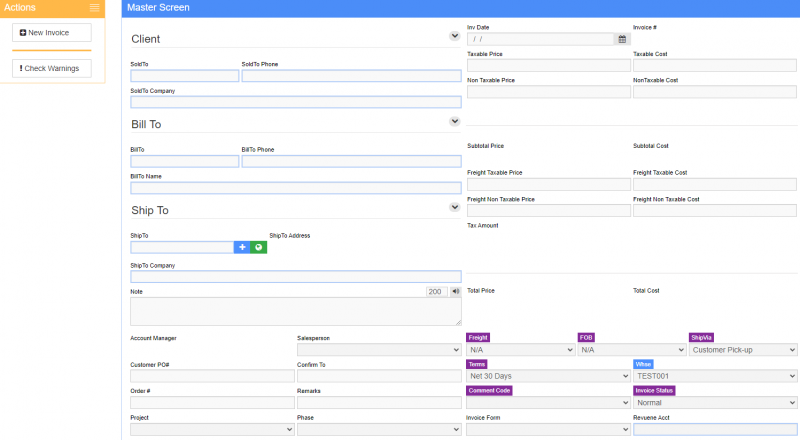The width and height of the screenshot is (800, 440).
Task: Collapse the Ship To section chevron
Action: tap(455, 207)
